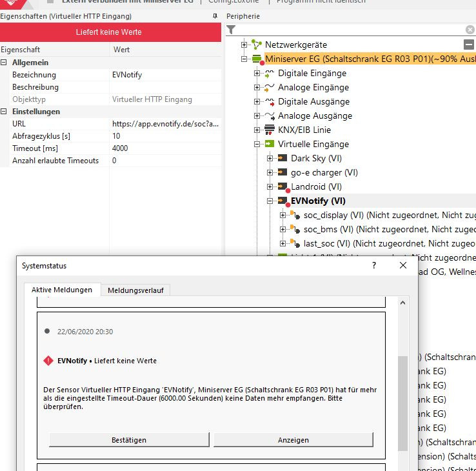Click the Dark Sky (VI) icon

283,158
